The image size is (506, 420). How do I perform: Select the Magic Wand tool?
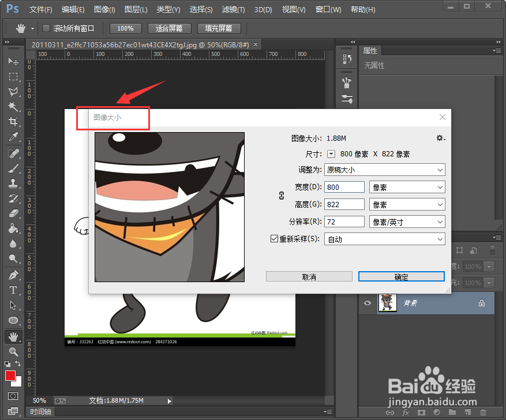[13, 107]
